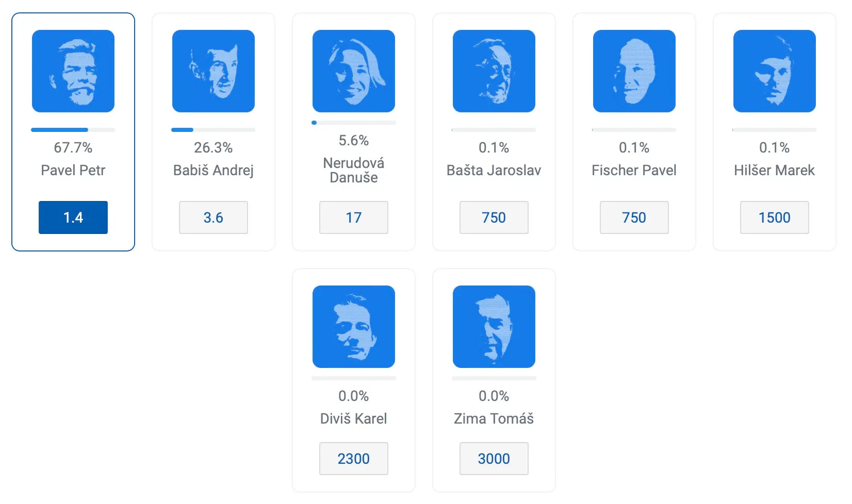Click Diviš Karel's portrait icon
The image size is (852, 504).
point(354,327)
